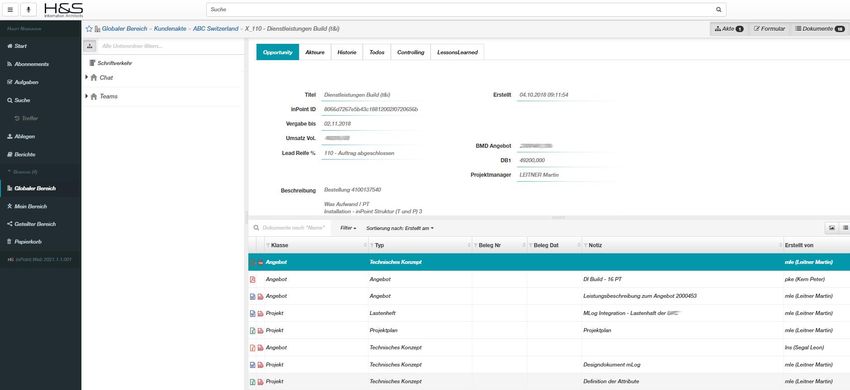The image size is (850, 390).
Task: Expand the Chat folder arrow
Action: (x=87, y=77)
